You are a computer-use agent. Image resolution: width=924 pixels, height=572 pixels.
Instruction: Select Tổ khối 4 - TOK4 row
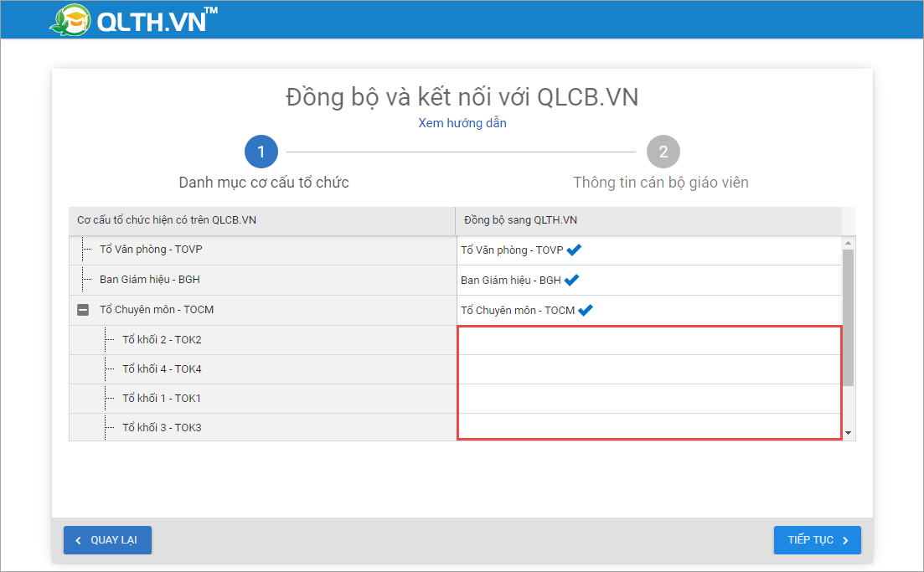tap(263, 369)
